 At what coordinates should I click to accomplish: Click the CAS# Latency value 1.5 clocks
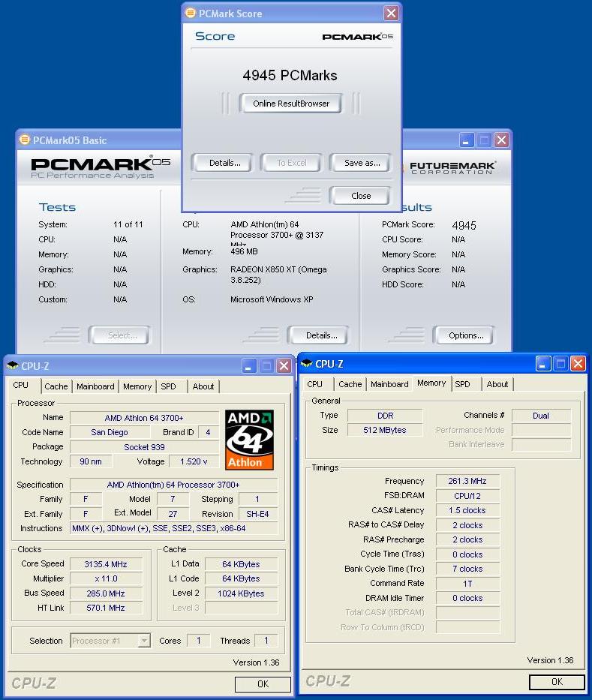pyautogui.click(x=467, y=510)
